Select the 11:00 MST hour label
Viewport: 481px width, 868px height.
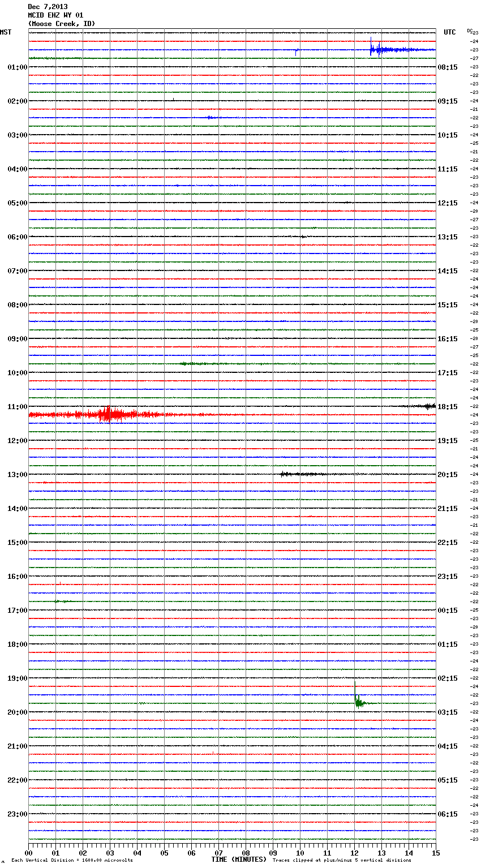click(x=18, y=407)
